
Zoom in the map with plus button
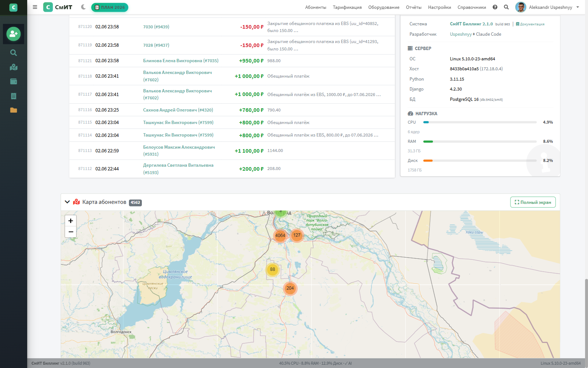tap(71, 221)
